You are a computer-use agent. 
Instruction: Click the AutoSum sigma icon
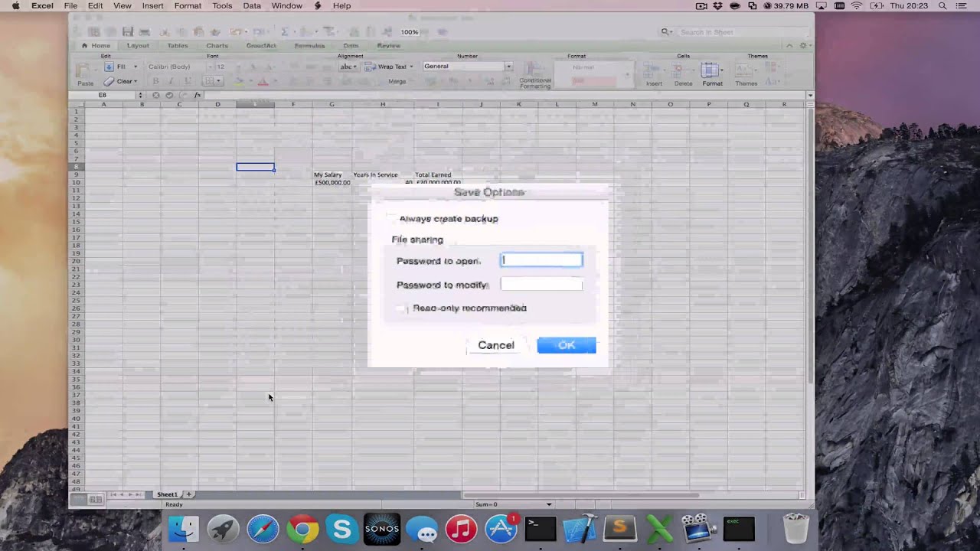pos(284,31)
